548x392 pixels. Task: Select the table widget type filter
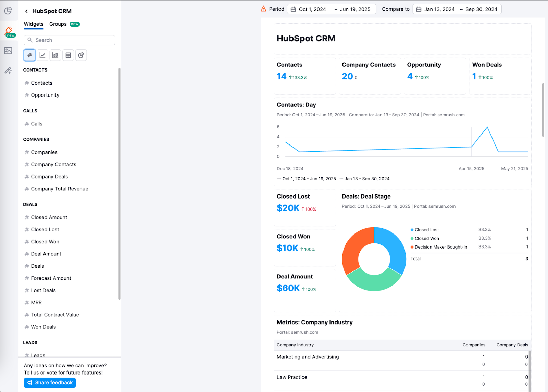(x=68, y=55)
